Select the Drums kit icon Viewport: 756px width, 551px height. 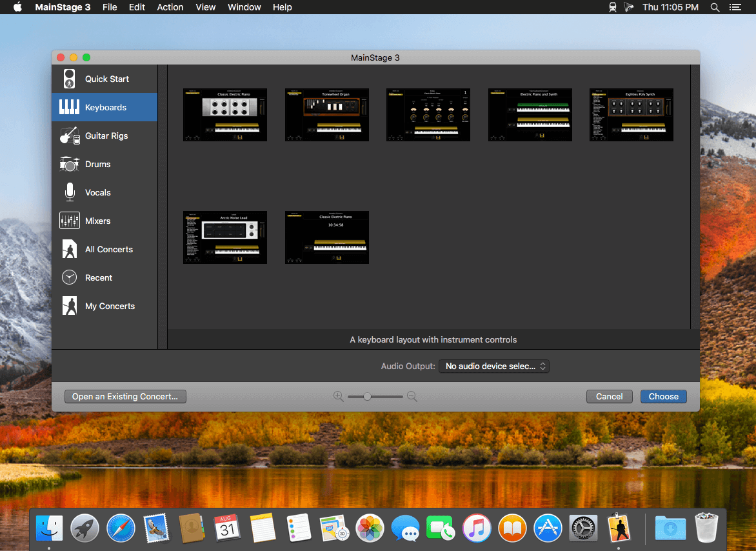[x=69, y=164]
